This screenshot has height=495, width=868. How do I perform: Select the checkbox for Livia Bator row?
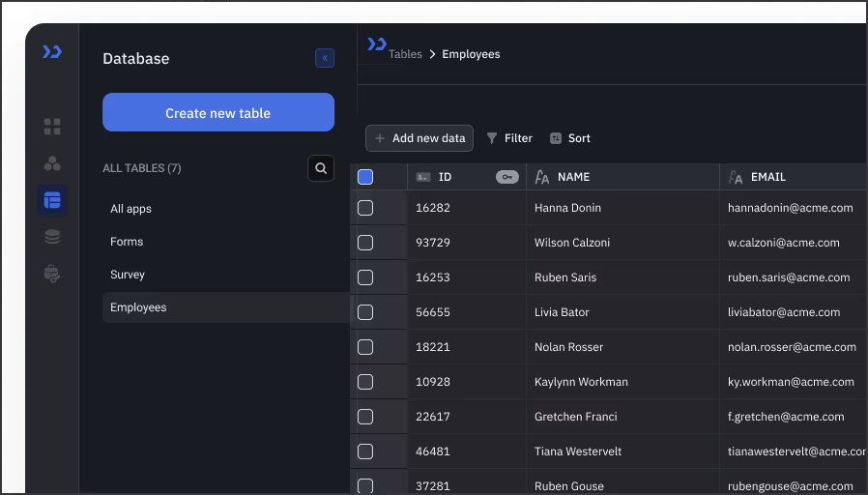tap(365, 312)
